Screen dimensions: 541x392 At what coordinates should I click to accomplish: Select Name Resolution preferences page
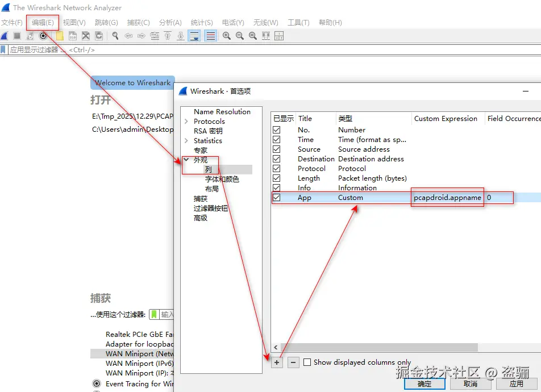222,112
